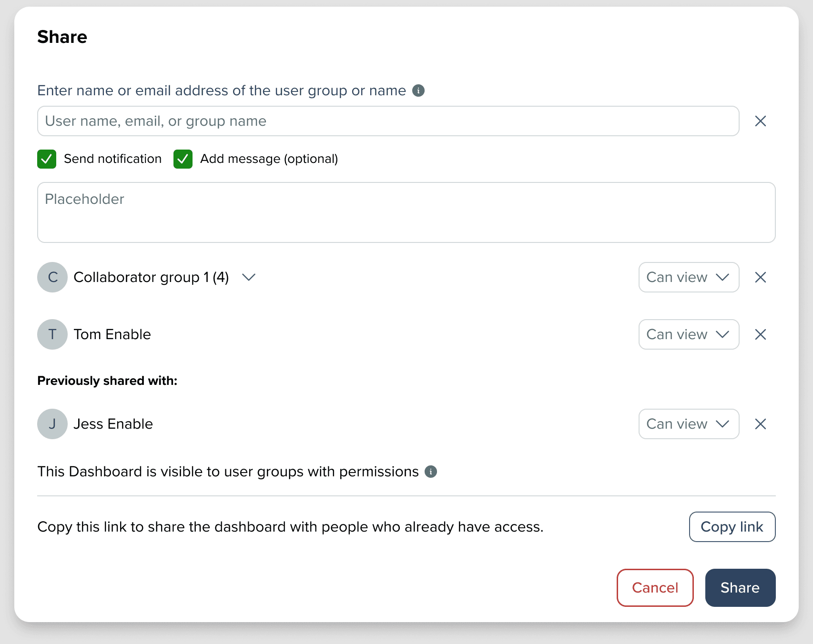Click the Cancel button
Viewport: 813px width, 644px height.
click(x=655, y=588)
